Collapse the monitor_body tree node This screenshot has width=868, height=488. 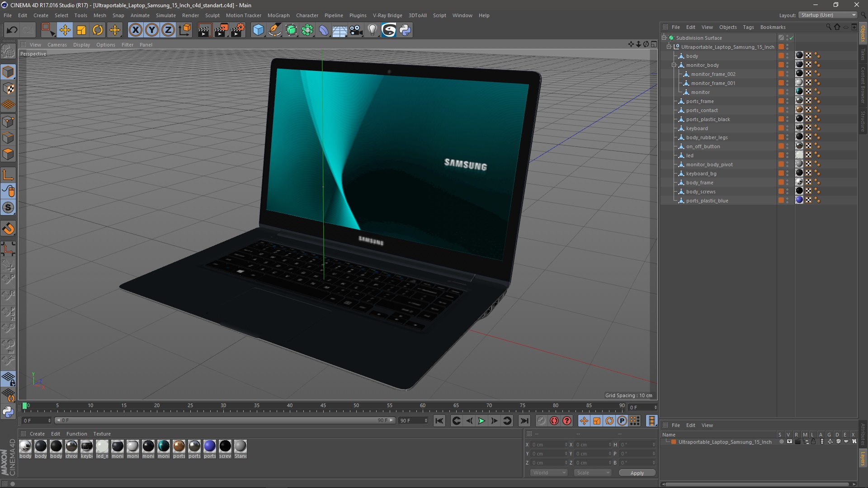[x=674, y=65]
